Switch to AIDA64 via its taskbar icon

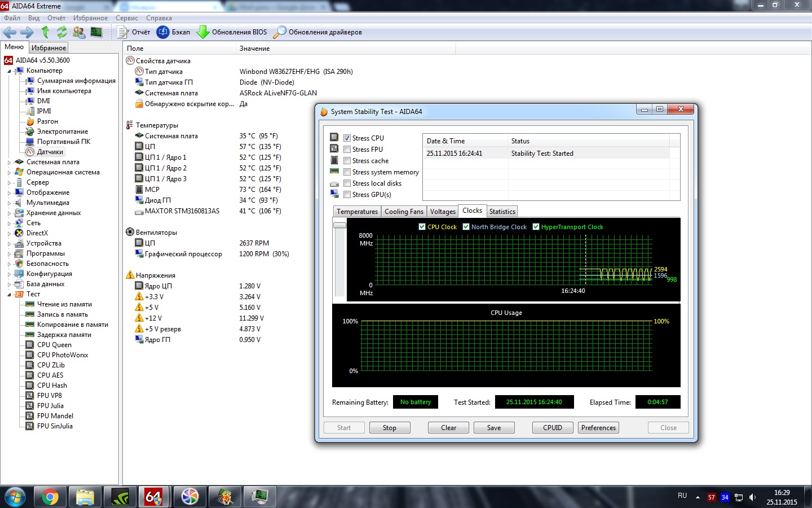click(154, 497)
